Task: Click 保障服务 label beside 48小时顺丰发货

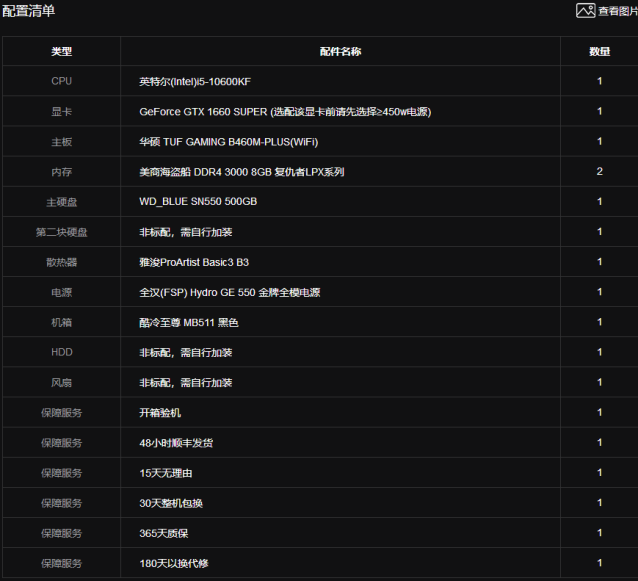Action: pyautogui.click(x=61, y=443)
